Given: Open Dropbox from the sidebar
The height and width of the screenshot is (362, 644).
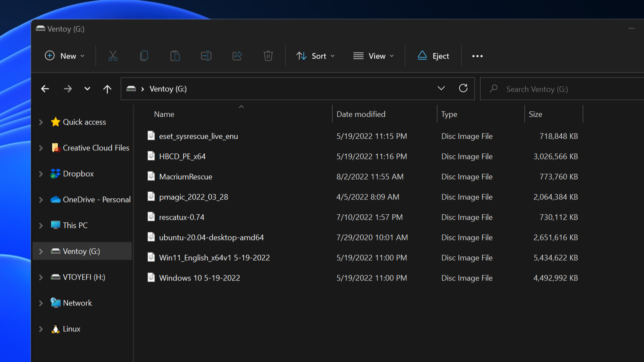Looking at the screenshot, I should click(x=78, y=174).
